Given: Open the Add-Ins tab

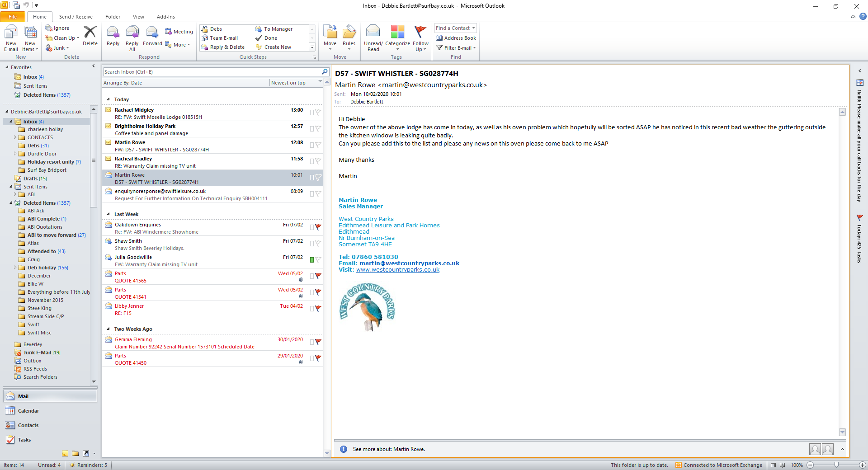Looking at the screenshot, I should pyautogui.click(x=166, y=17).
